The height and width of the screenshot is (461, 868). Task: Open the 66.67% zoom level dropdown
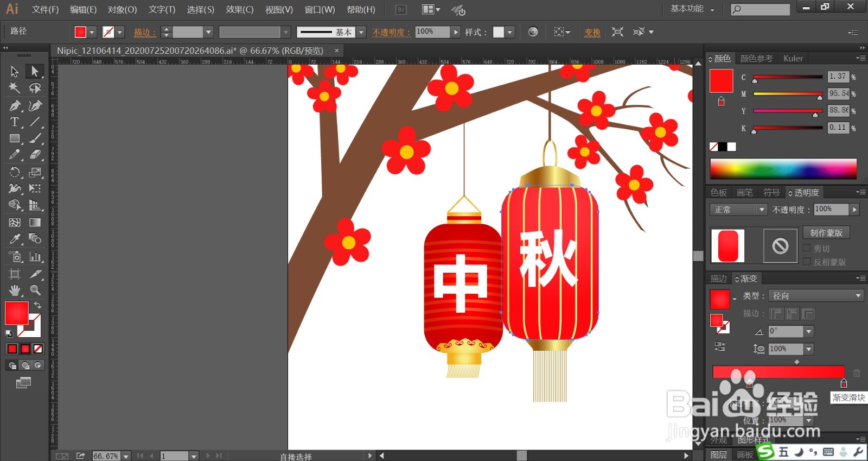click(126, 456)
